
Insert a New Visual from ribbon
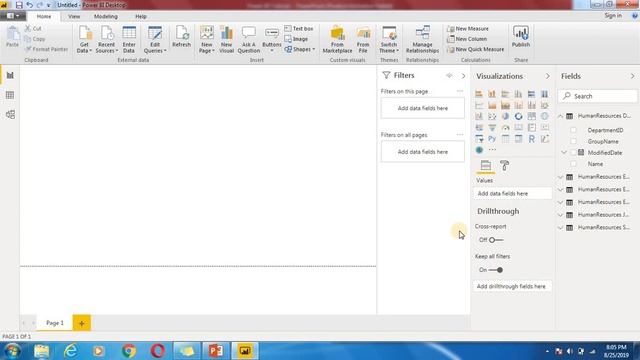point(226,40)
